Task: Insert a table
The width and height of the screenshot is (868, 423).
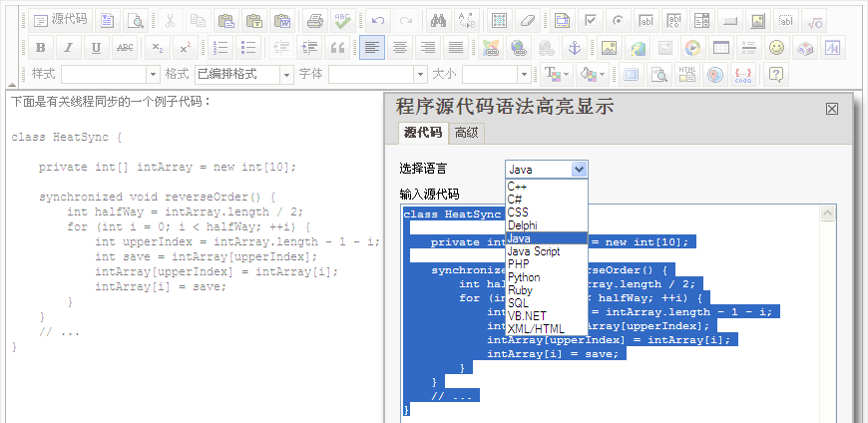Action: (720, 47)
